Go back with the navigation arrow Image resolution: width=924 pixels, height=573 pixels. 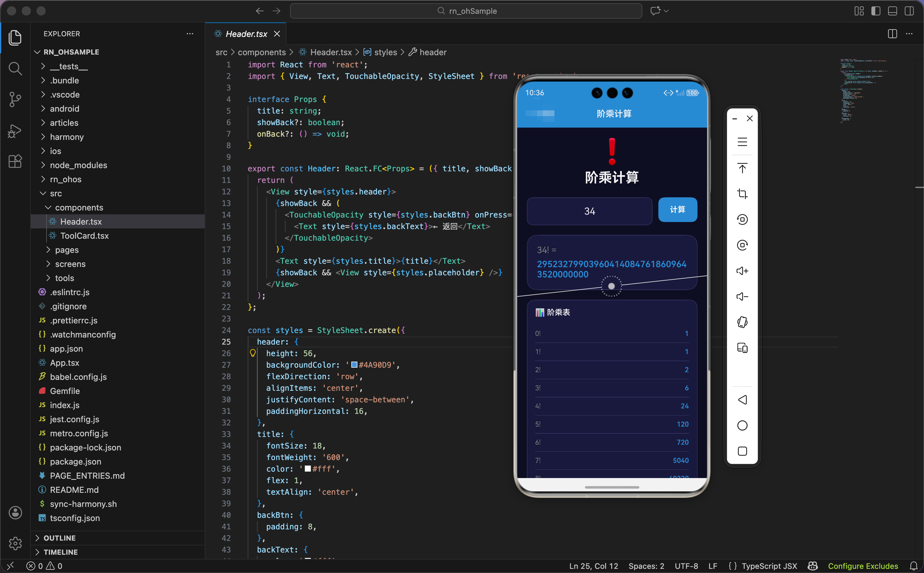point(260,11)
